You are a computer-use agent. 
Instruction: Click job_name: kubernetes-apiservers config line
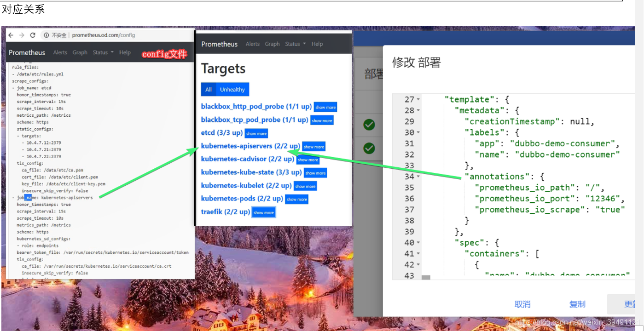tap(52, 198)
